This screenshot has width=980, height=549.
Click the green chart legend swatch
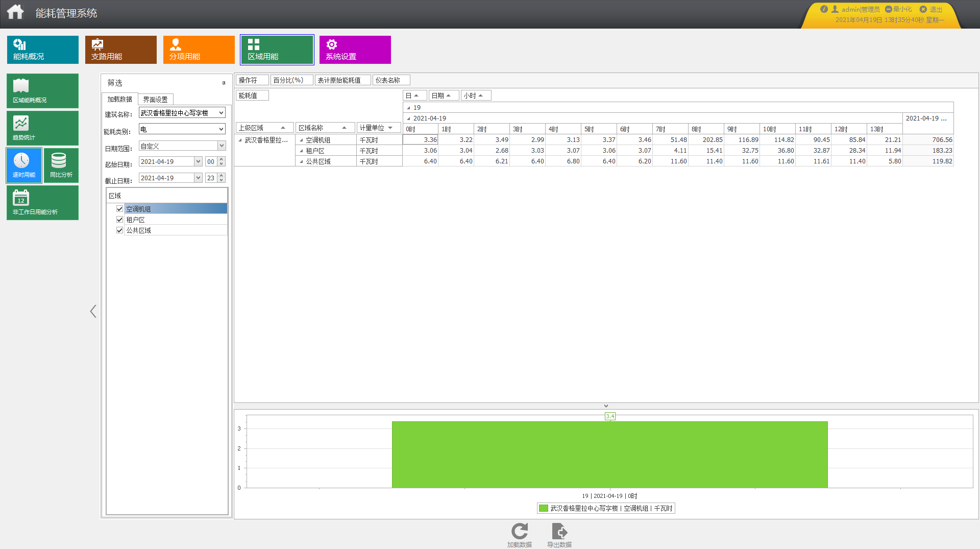544,509
